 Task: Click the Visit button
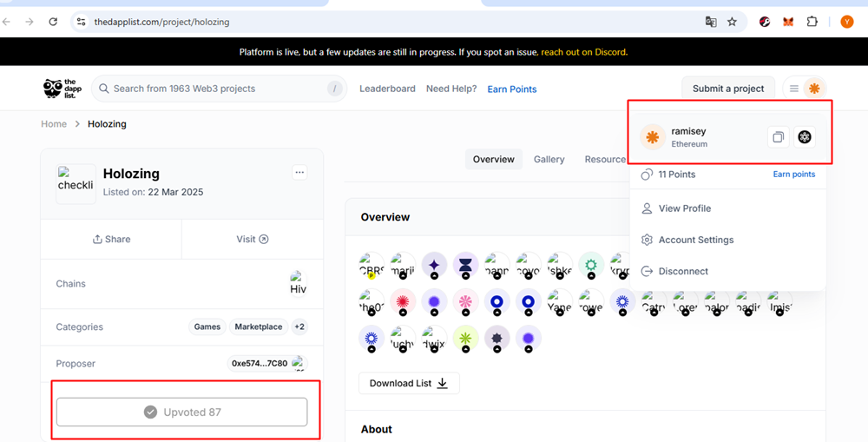pyautogui.click(x=253, y=240)
